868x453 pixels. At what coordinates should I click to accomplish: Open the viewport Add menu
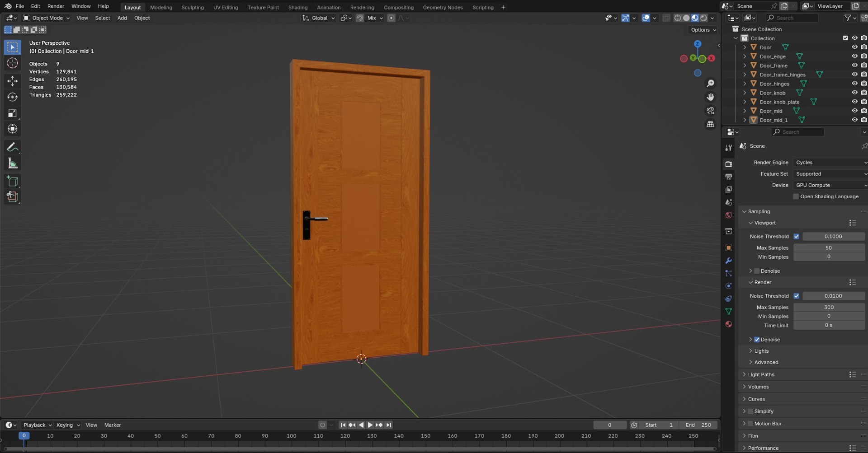coord(122,18)
